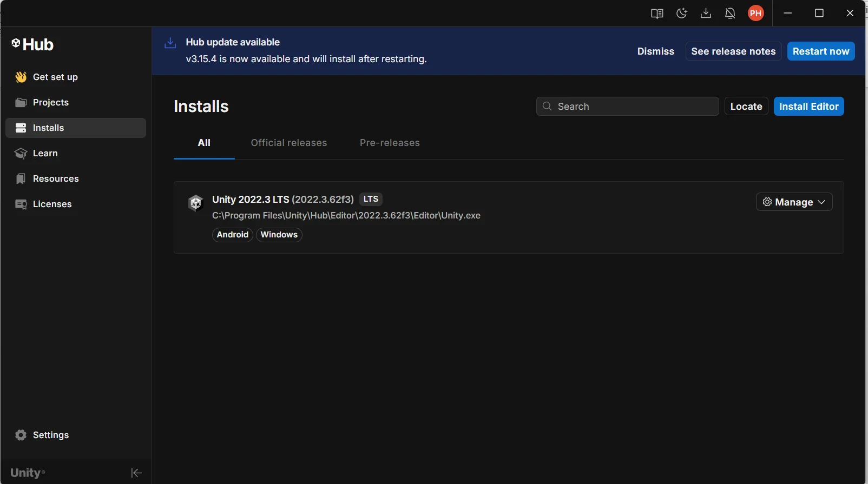Viewport: 868px width, 484px height.
Task: Open Licenses in sidebar
Action: point(76,204)
